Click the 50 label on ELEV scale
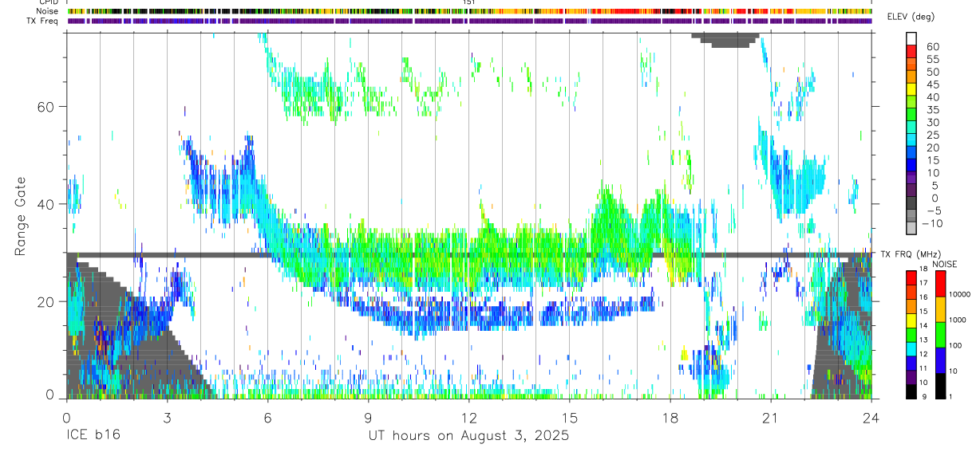Screen dimensions: 980x452 (x=932, y=72)
